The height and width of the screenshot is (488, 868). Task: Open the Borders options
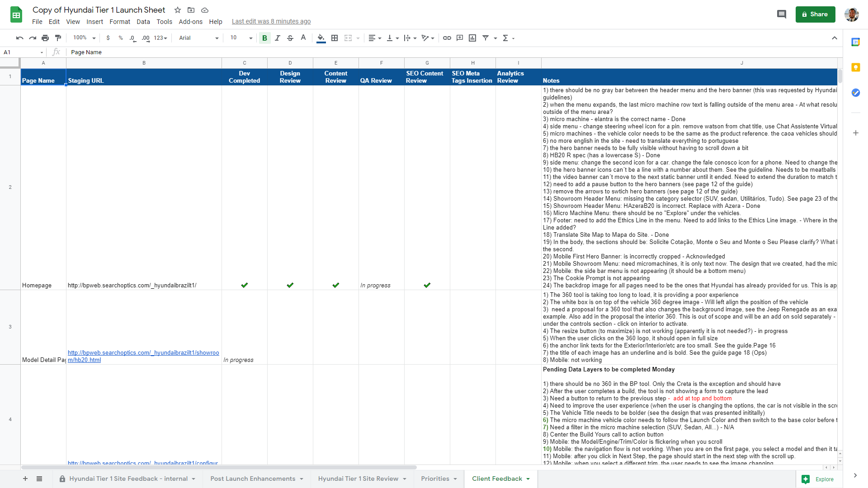[x=335, y=38]
